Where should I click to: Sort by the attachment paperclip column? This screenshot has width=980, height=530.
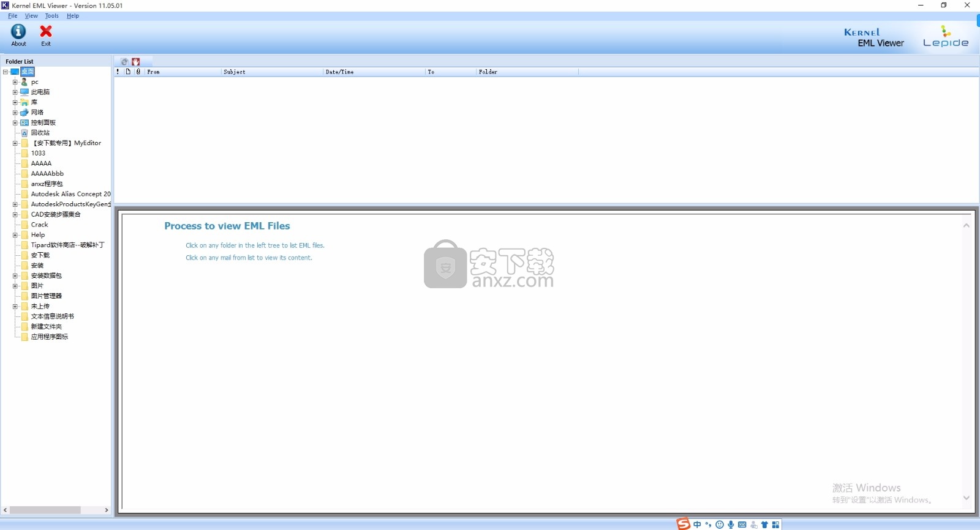point(138,72)
